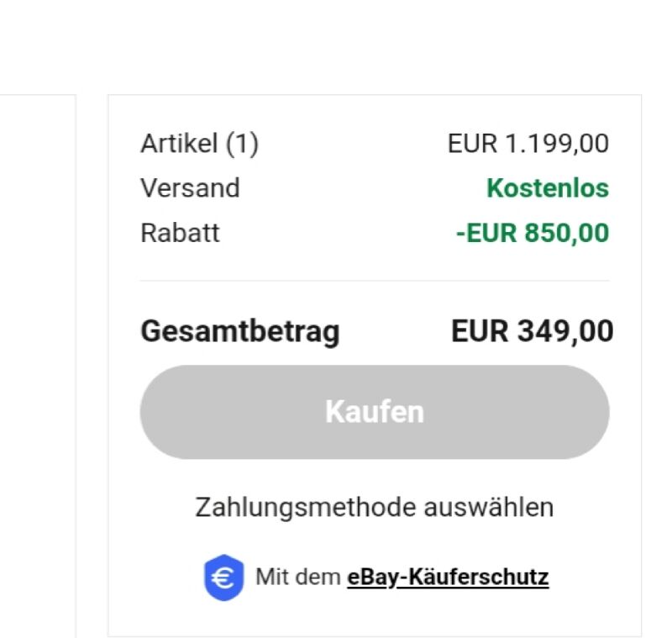Click the divider line above Gesamtbetrag

point(375,281)
